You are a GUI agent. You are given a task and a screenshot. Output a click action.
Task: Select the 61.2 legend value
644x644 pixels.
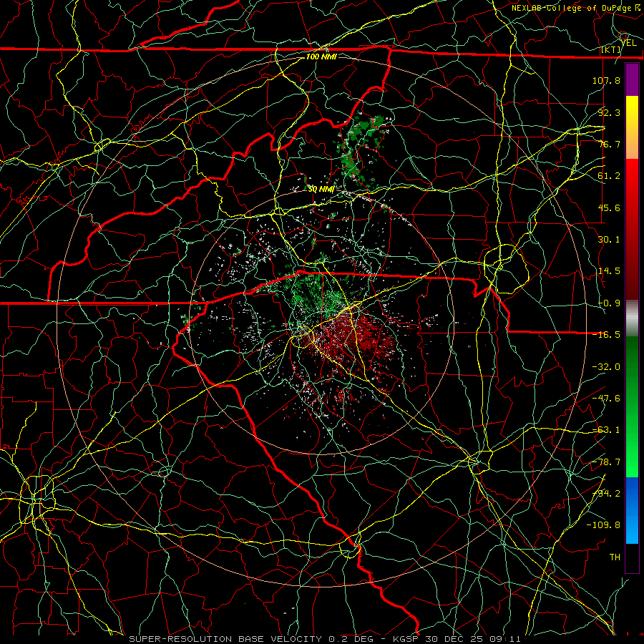coord(609,176)
